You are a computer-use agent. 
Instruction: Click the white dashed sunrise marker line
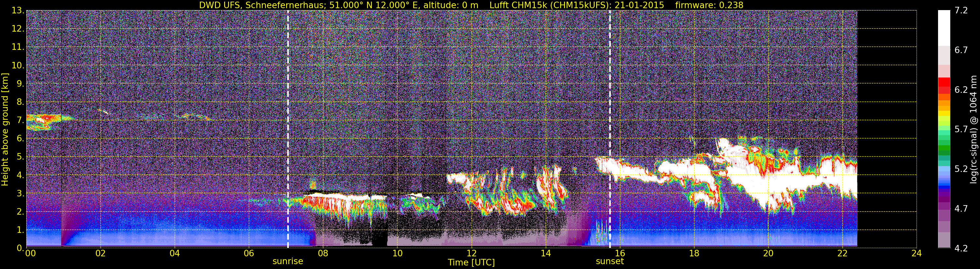pyautogui.click(x=288, y=129)
